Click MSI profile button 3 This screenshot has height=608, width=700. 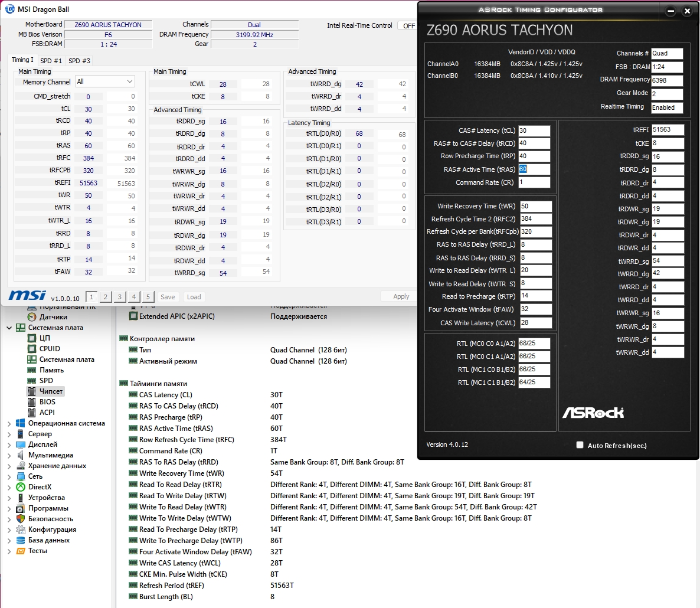(120, 297)
